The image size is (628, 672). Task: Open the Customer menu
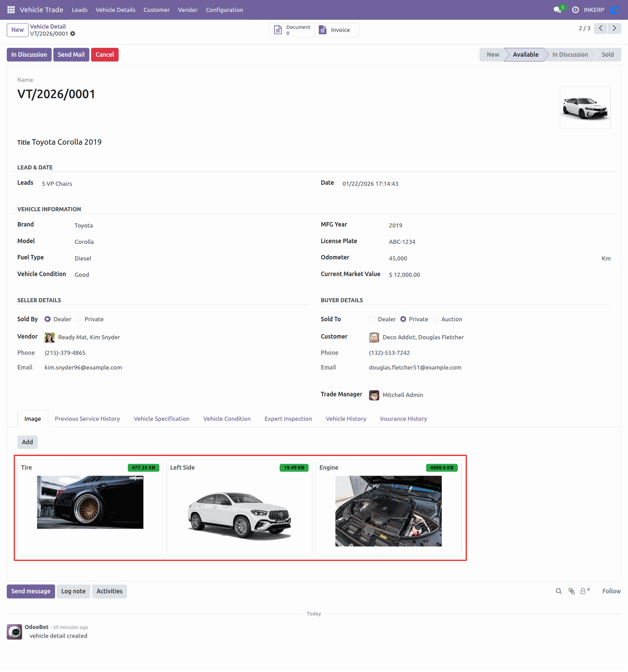(x=157, y=10)
